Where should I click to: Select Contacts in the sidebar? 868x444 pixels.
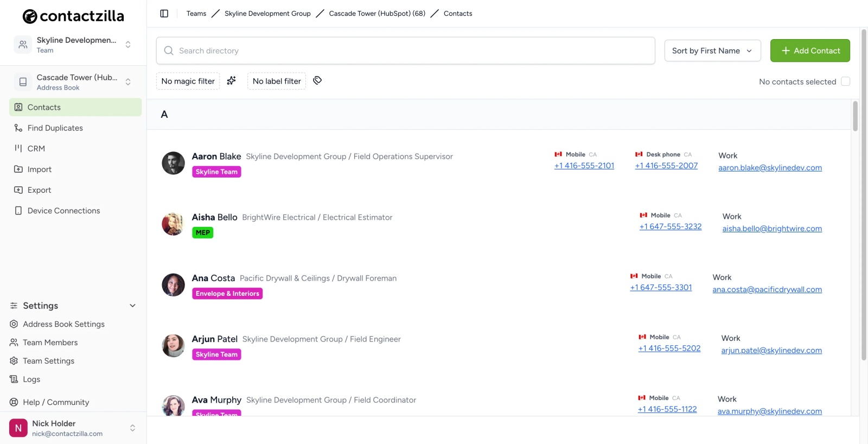coord(75,107)
